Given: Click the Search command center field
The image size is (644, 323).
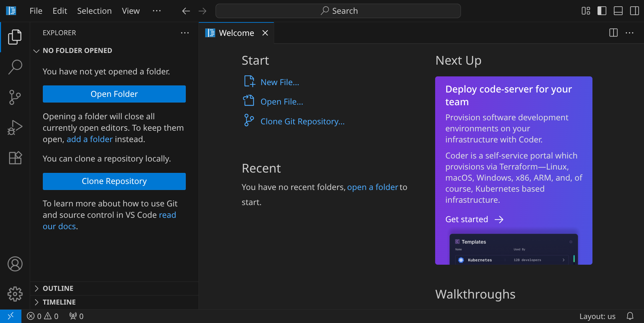Looking at the screenshot, I should pos(338,11).
